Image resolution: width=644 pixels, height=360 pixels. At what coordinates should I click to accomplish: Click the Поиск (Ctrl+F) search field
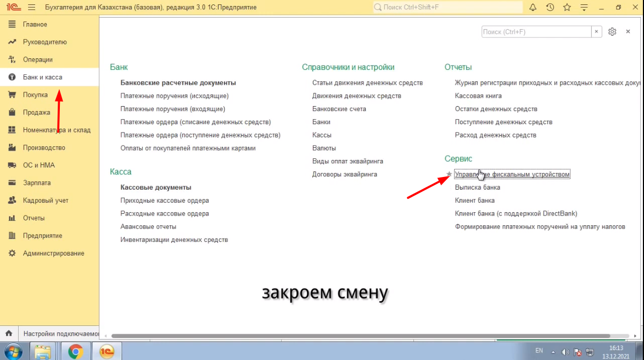pos(536,32)
